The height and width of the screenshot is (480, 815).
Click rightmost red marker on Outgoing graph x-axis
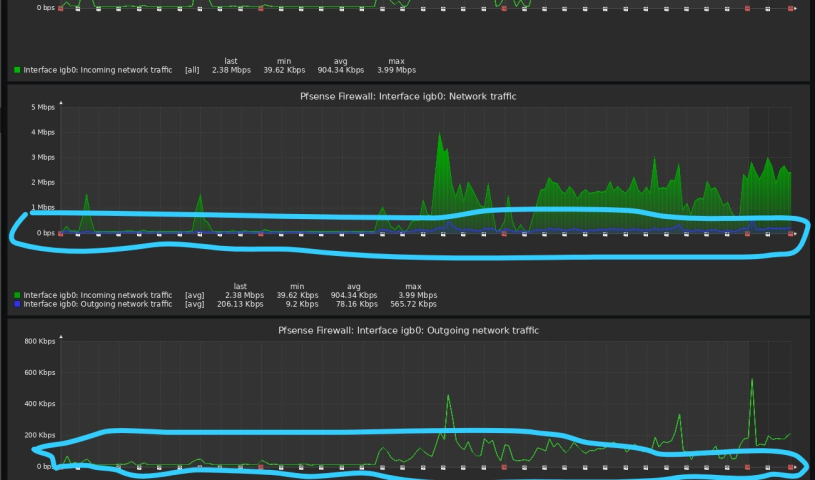tap(790, 467)
